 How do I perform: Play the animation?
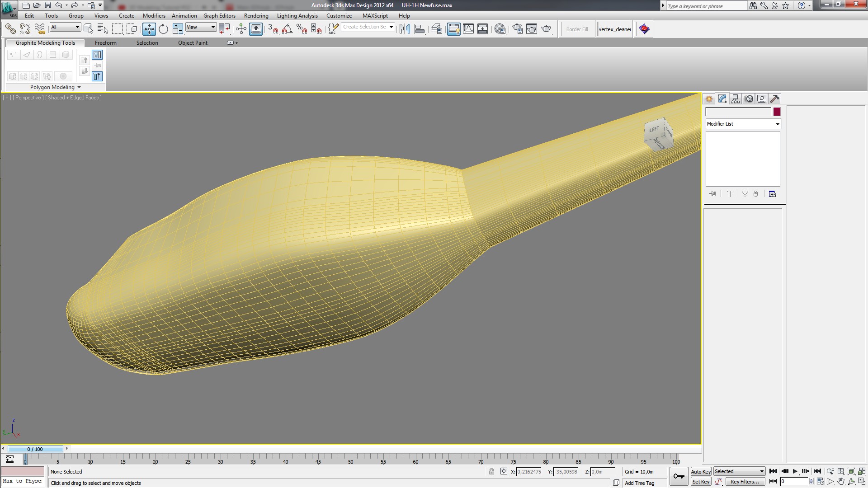795,472
